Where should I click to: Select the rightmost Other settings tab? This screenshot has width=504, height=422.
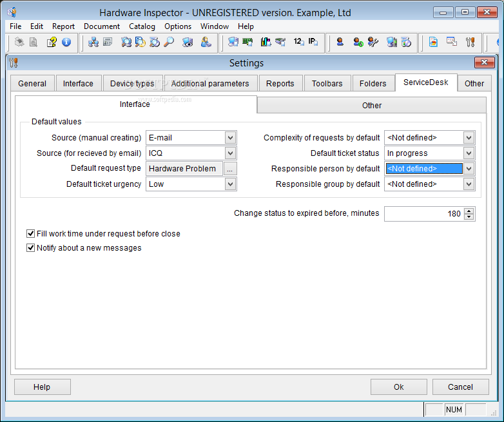pos(474,84)
